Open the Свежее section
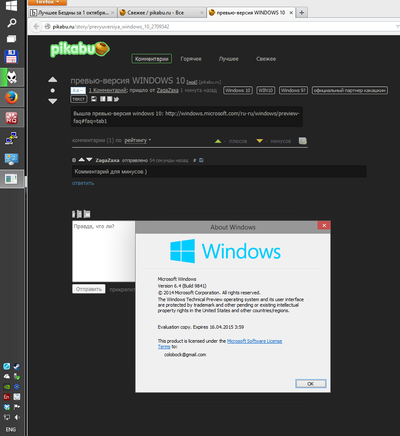Image resolution: width=400 pixels, height=436 pixels. click(266, 59)
